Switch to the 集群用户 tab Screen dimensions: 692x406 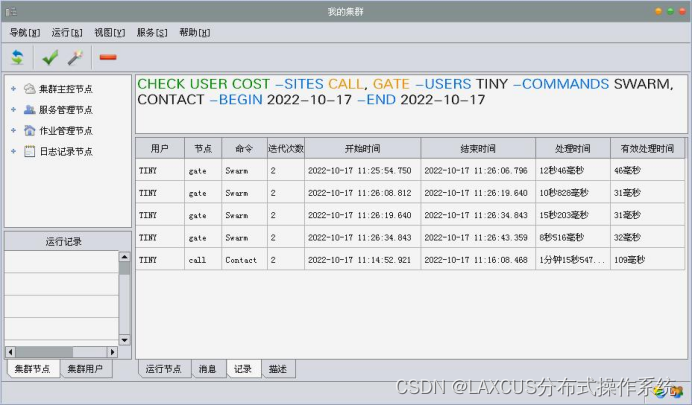click(85, 369)
